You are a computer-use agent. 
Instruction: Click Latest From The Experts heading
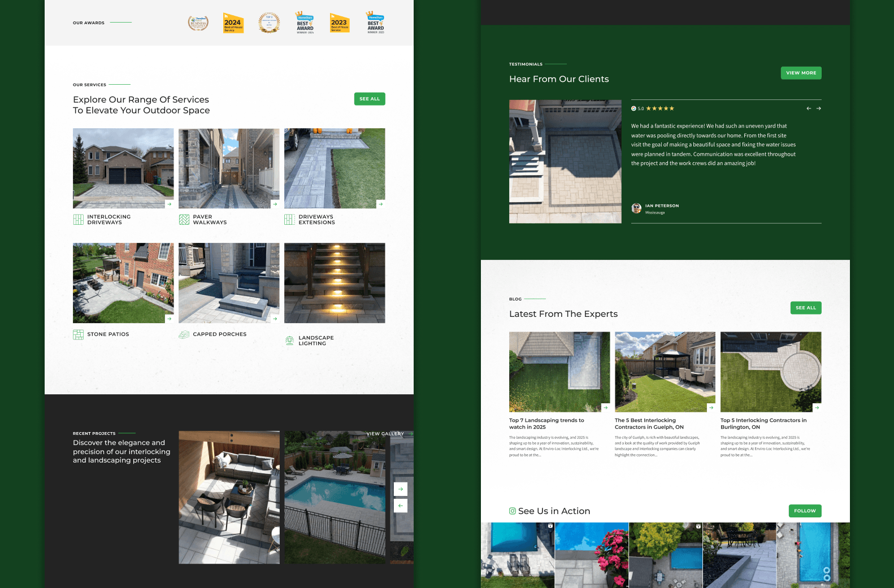[563, 314]
